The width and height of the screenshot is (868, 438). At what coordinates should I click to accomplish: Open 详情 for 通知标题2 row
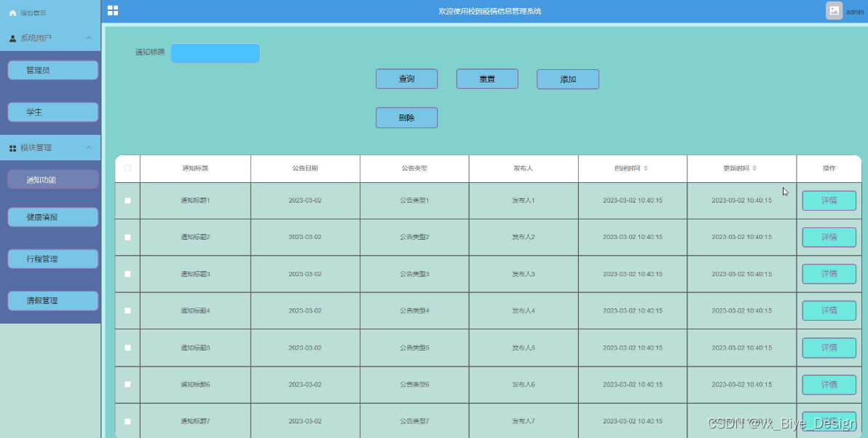coord(829,237)
